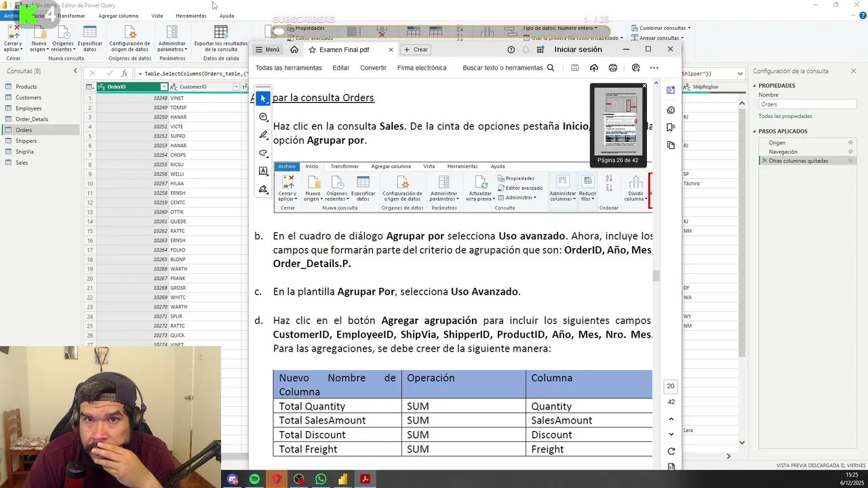The height and width of the screenshot is (488, 868).
Task: Print the PDF document
Action: [613, 68]
